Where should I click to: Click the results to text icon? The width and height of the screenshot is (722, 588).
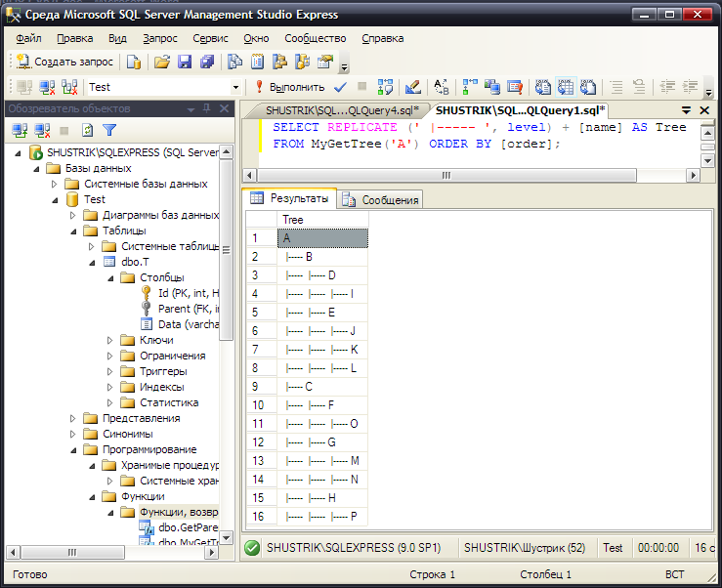coord(543,87)
